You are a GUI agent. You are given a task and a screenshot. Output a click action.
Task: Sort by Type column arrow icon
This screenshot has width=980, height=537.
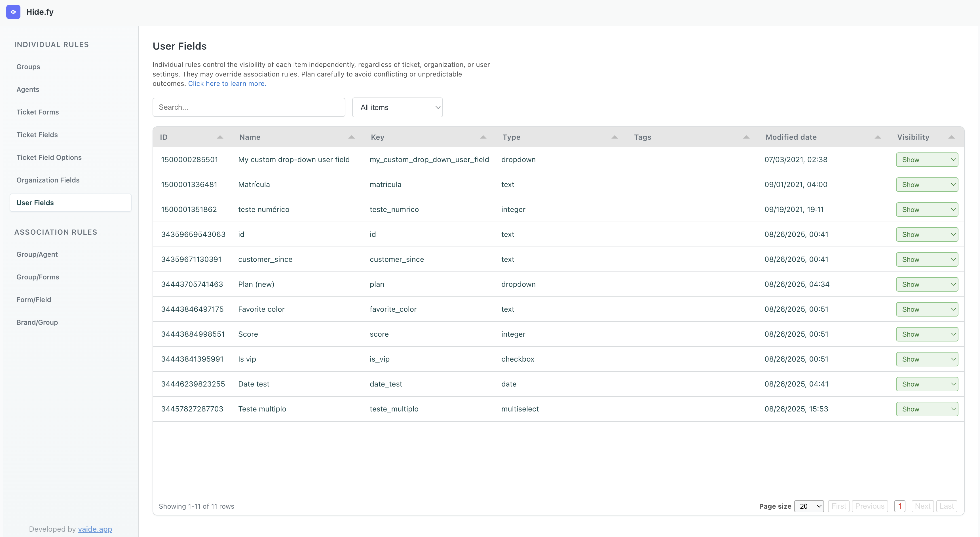[x=615, y=137]
